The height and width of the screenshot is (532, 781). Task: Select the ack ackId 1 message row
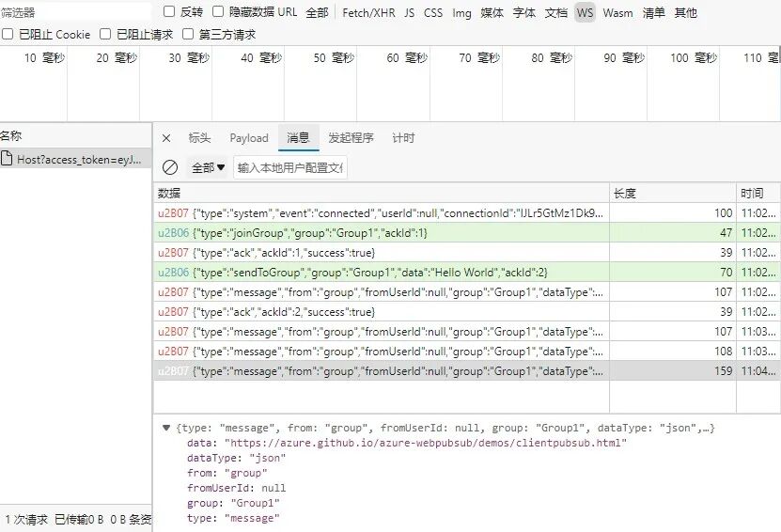coord(467,253)
